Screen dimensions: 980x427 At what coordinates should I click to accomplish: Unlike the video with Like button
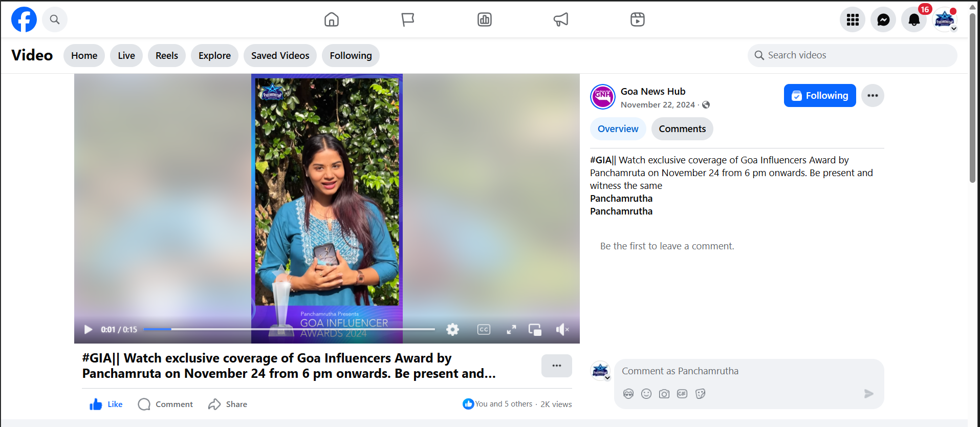(106, 404)
